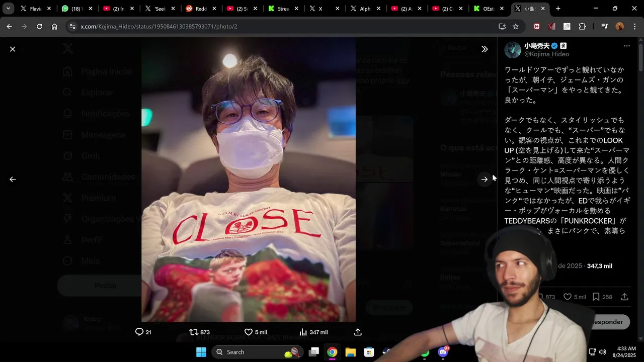Screen dimensions: 644x362
Task: Share icon below the photo
Action: [x=358, y=332]
